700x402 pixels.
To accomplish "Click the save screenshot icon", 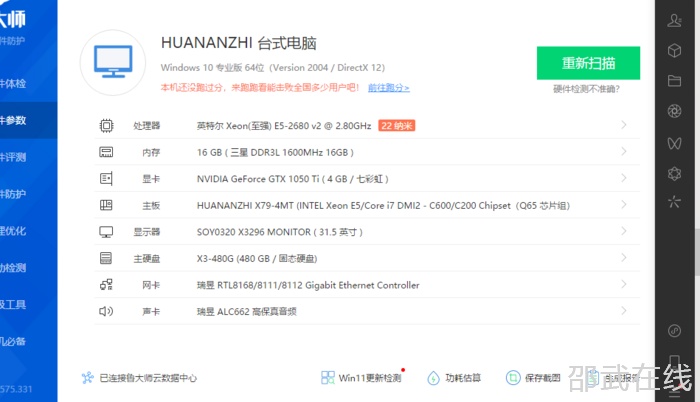I will tap(513, 378).
